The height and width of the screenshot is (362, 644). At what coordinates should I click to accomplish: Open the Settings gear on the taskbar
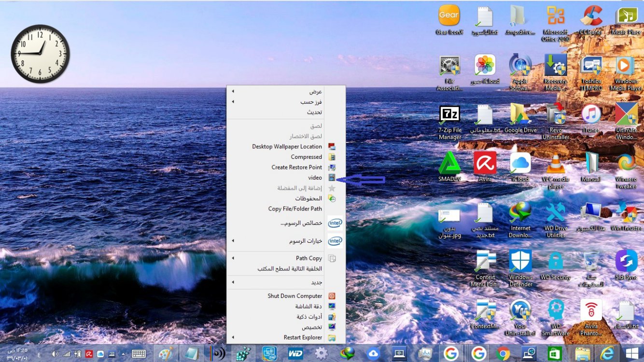[x=321, y=353]
